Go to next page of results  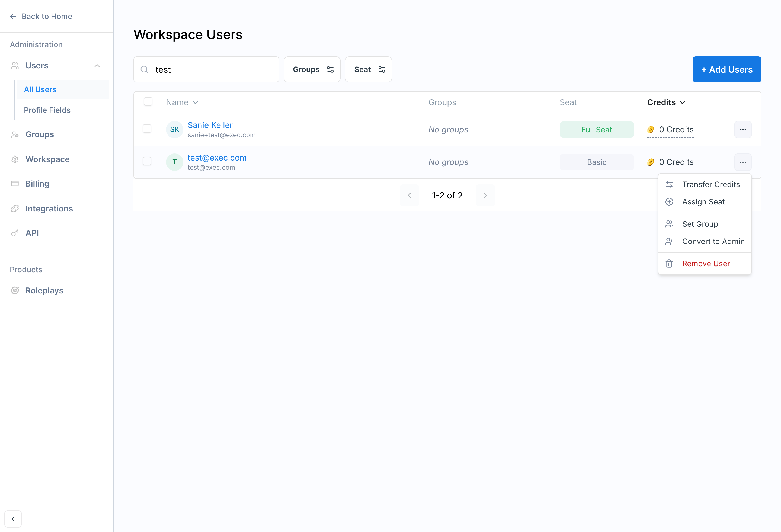485,195
